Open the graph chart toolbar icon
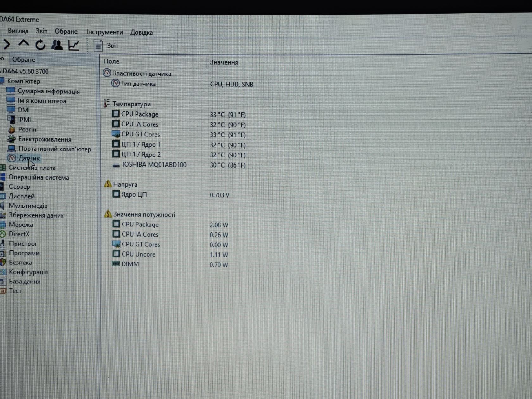The width and height of the screenshot is (532, 399). [x=74, y=45]
